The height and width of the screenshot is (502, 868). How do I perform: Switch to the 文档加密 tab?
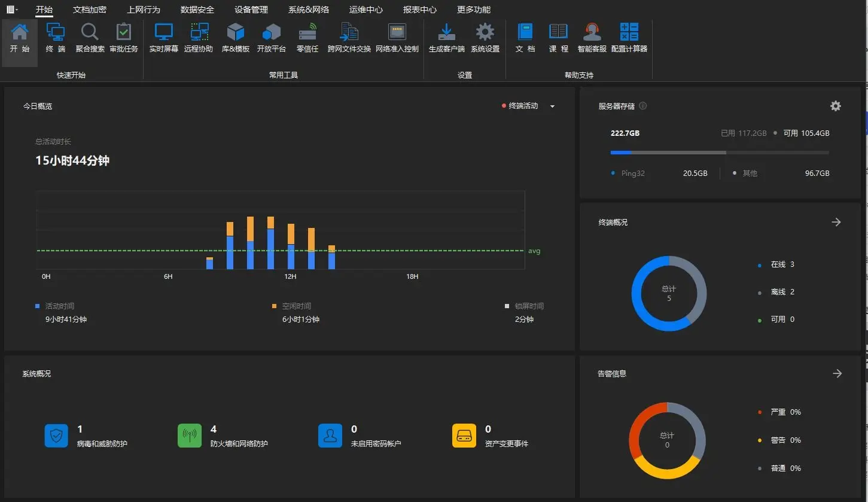click(90, 10)
